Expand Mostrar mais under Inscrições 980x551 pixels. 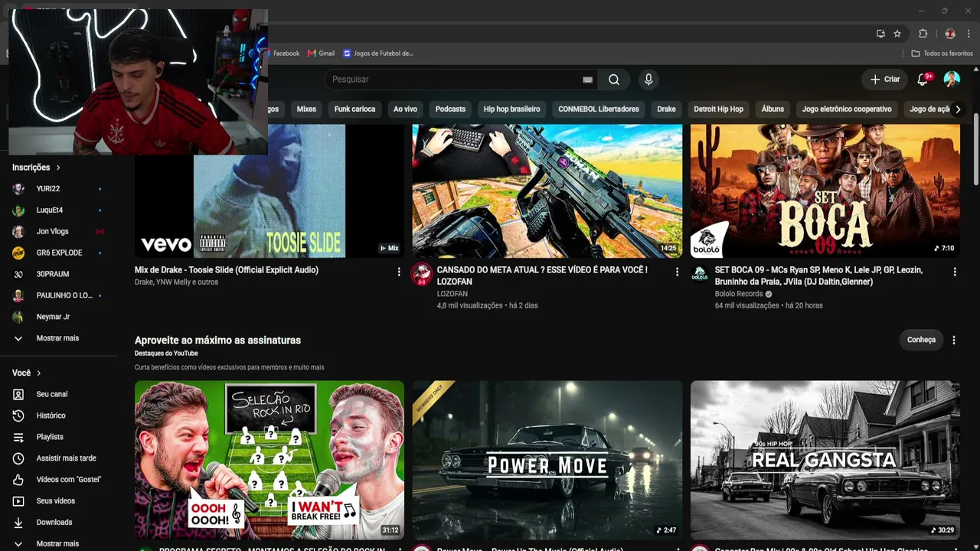click(x=58, y=338)
